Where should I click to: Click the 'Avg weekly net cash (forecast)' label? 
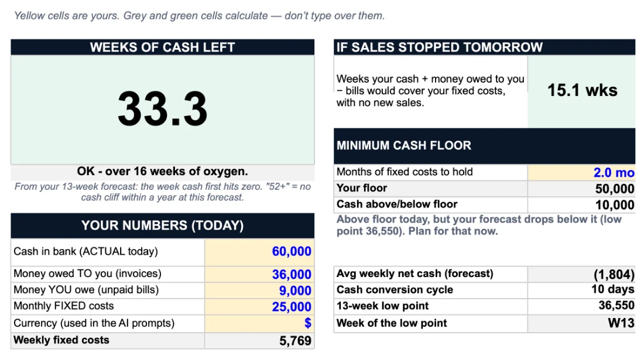(x=415, y=273)
